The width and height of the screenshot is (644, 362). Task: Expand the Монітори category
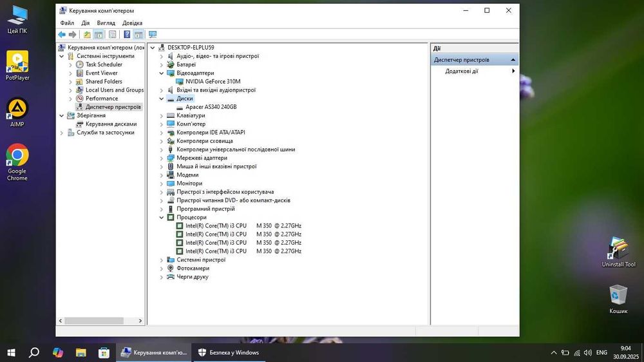click(x=162, y=184)
